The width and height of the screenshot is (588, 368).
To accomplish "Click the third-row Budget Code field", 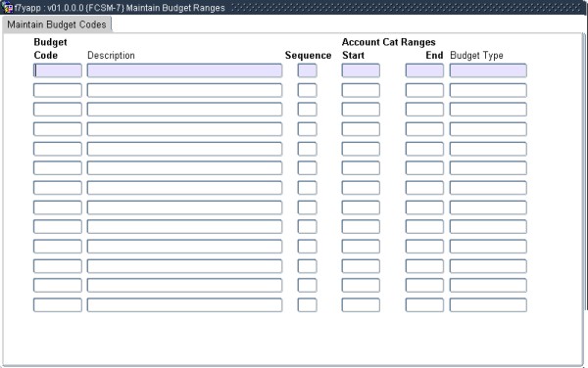I will 58,110.
